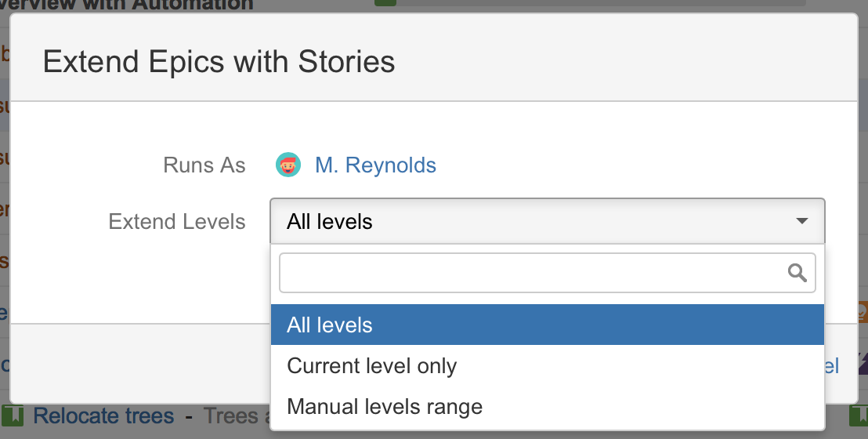Click the M. Reynolds avatar icon
This screenshot has height=439, width=868.
(288, 165)
